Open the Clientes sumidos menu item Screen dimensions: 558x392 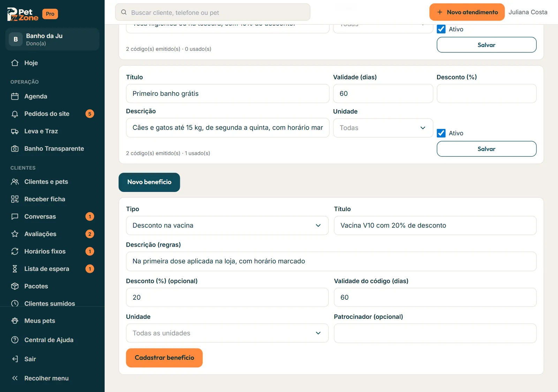coord(52,303)
